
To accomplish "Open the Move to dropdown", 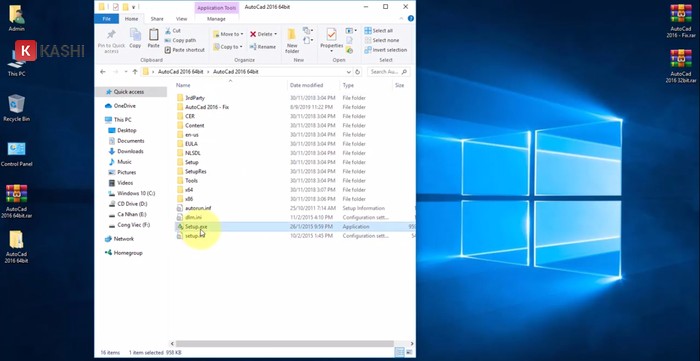I will click(x=228, y=34).
